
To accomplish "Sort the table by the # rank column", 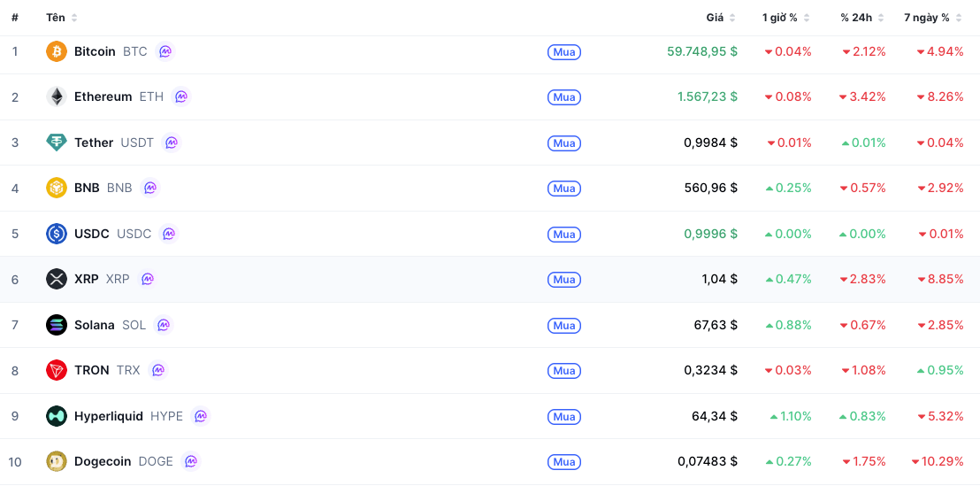I will pos(14,18).
